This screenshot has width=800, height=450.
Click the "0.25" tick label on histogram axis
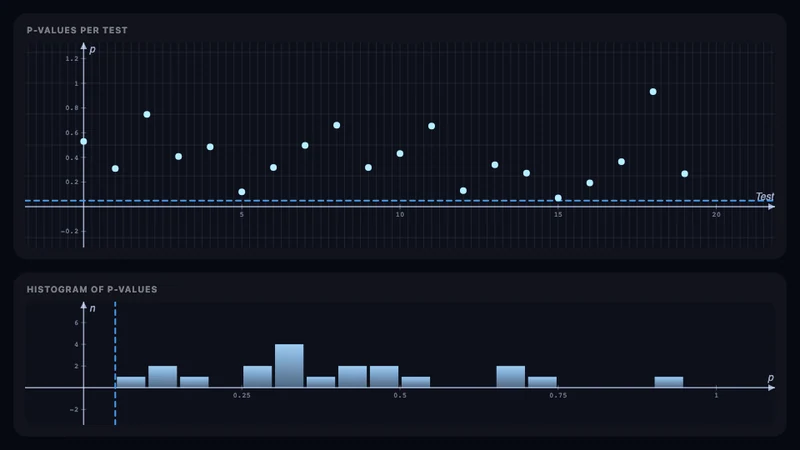pyautogui.click(x=242, y=395)
